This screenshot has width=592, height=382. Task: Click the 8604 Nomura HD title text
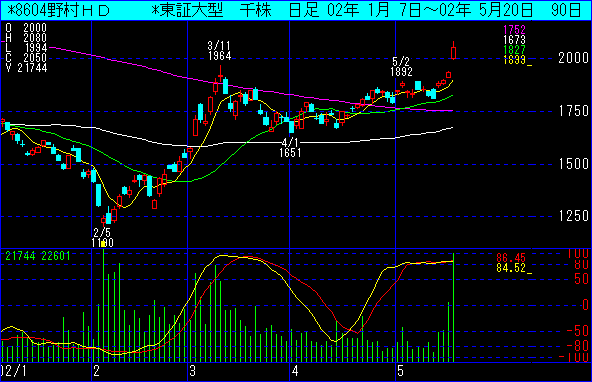tap(59, 11)
